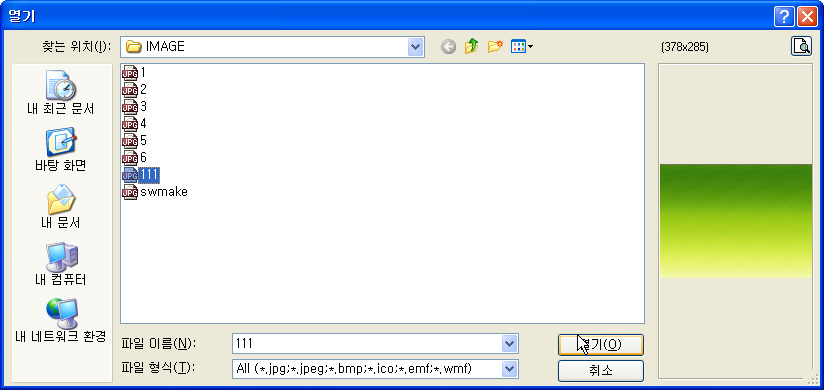
Task: Expand the file name dropdown arrow
Action: [509, 344]
